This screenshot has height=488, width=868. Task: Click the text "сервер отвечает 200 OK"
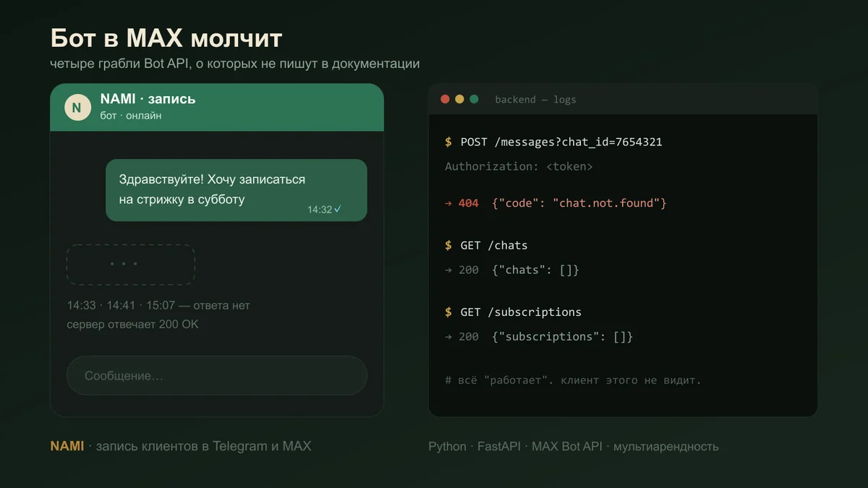[x=132, y=324]
